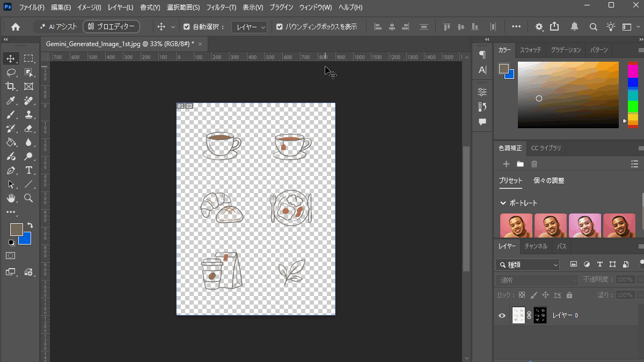
Task: Open the notifications bell
Action: point(575,27)
